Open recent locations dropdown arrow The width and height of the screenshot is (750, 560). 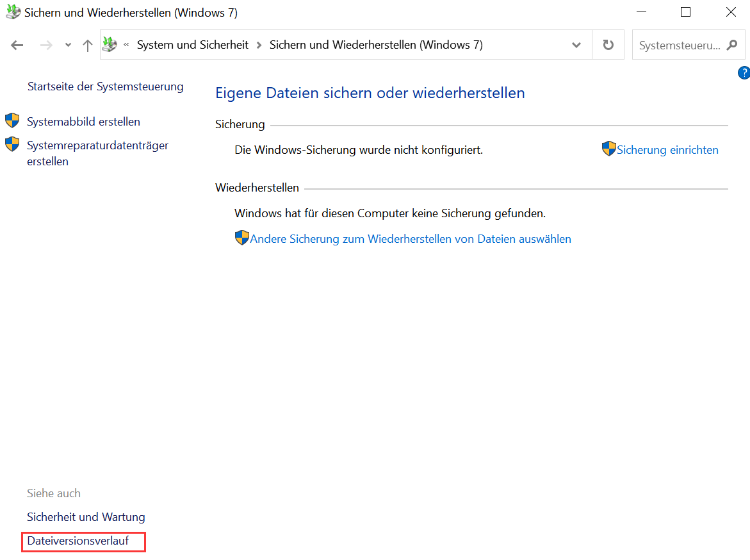coord(68,45)
